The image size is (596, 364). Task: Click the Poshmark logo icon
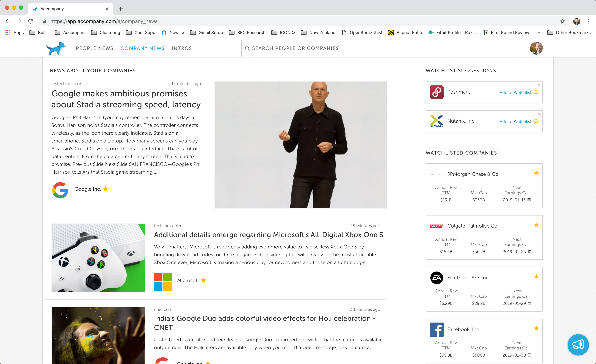click(436, 92)
